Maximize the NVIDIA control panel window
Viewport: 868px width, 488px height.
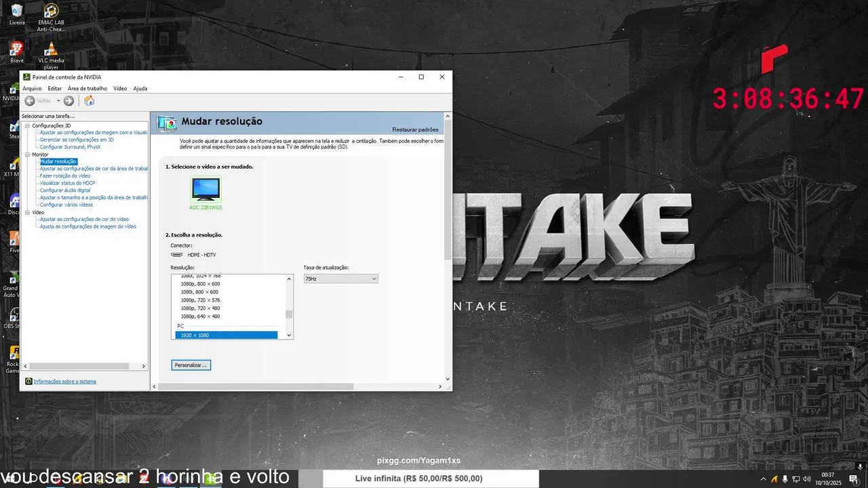point(421,77)
